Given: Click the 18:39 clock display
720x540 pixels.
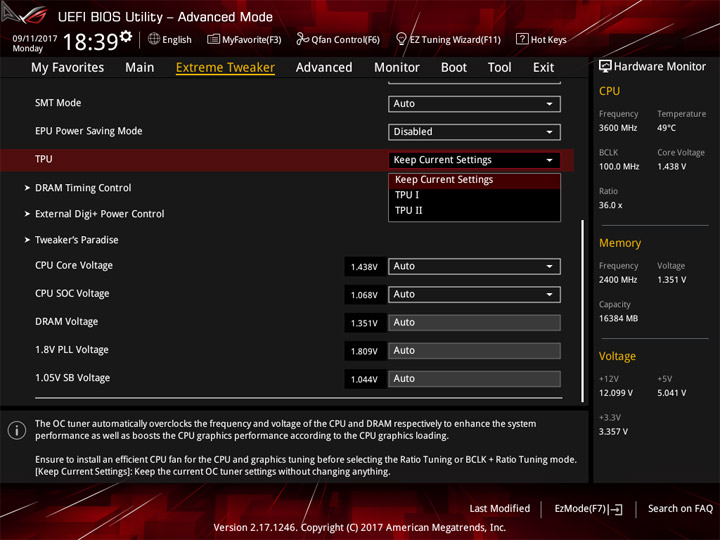Looking at the screenshot, I should click(90, 42).
